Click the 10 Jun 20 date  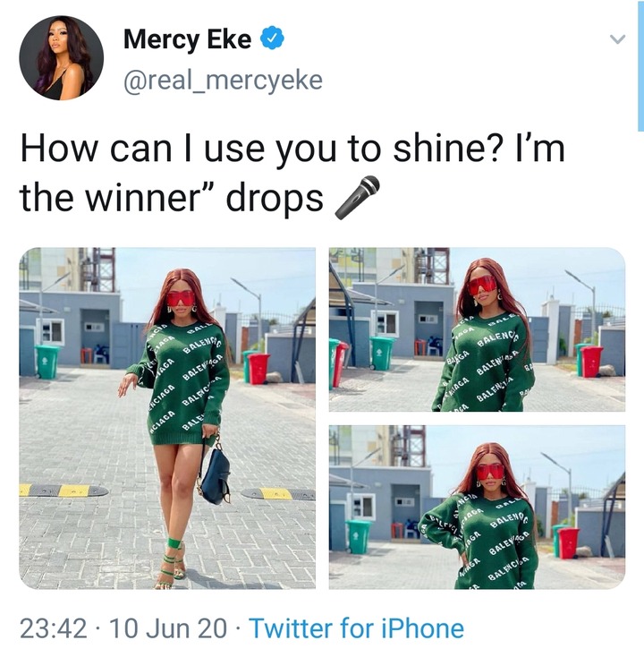point(168,628)
